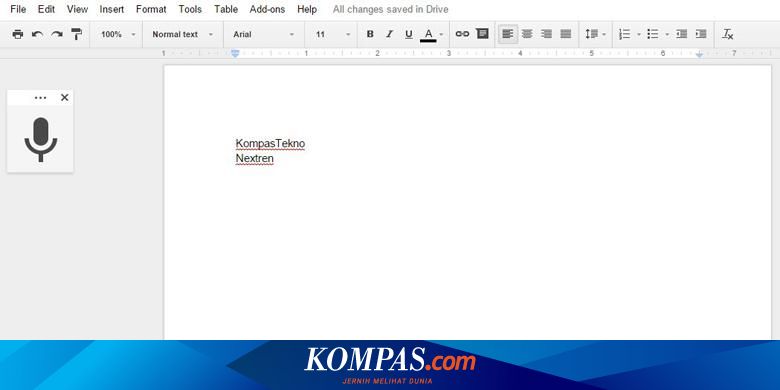The height and width of the screenshot is (390, 780).
Task: Open the Add-ons menu
Action: (x=267, y=9)
